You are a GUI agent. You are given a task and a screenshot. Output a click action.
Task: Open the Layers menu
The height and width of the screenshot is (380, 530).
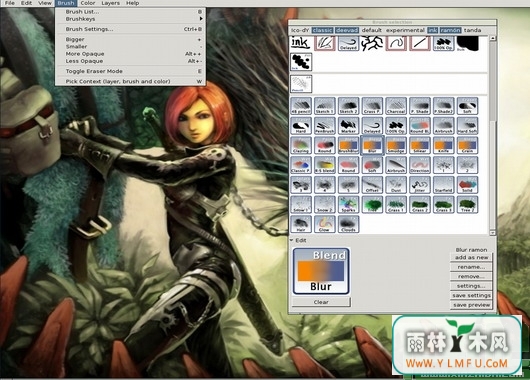(111, 3)
